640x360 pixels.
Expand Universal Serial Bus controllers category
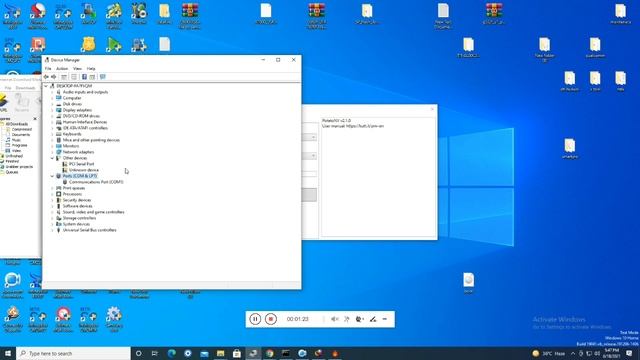(x=52, y=230)
